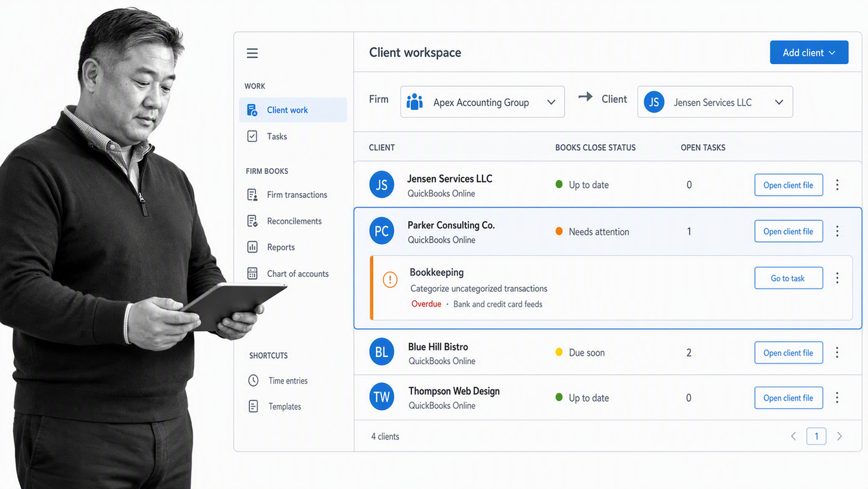868x489 pixels.
Task: Select Client work in sidebar
Action: pyautogui.click(x=293, y=110)
